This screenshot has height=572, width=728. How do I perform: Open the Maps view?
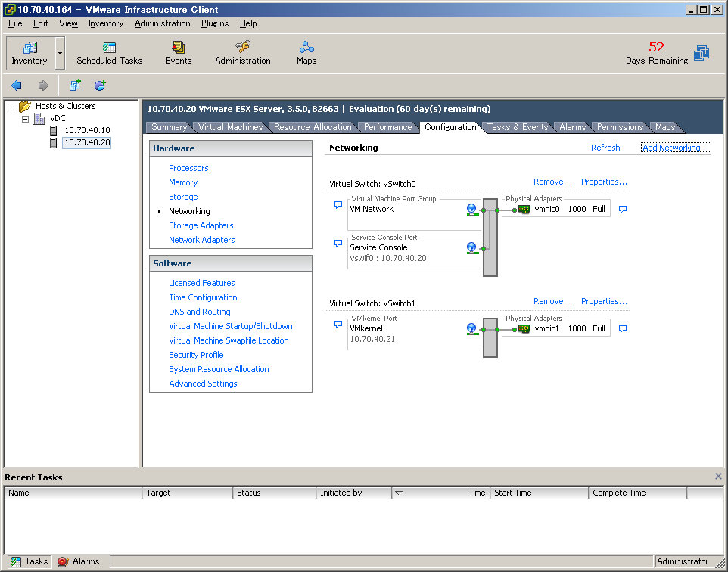point(306,53)
